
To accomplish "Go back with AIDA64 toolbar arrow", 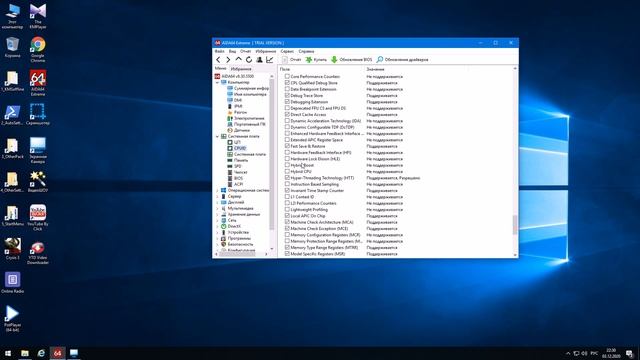I will tap(218, 60).
